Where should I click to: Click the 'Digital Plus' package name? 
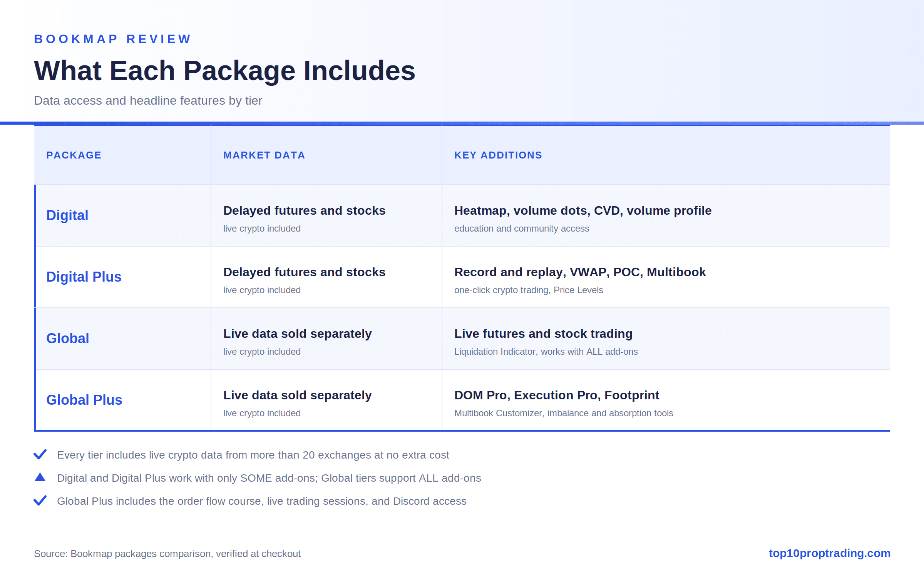[x=84, y=277]
